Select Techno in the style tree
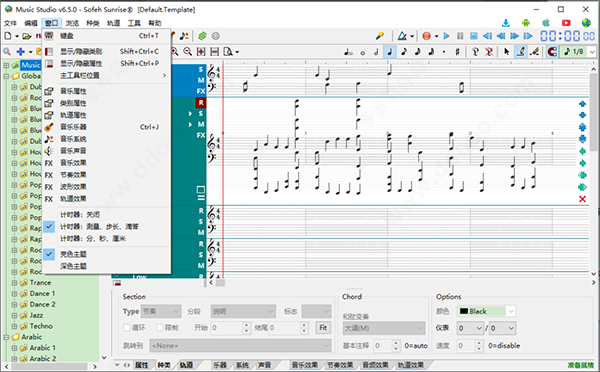This screenshot has width=600, height=372. coord(41,326)
